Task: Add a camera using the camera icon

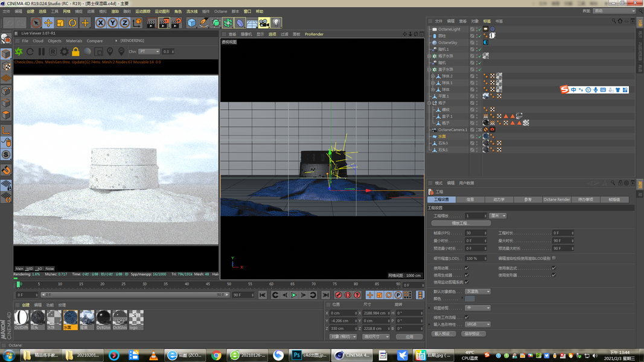Action: pyautogui.click(x=264, y=23)
